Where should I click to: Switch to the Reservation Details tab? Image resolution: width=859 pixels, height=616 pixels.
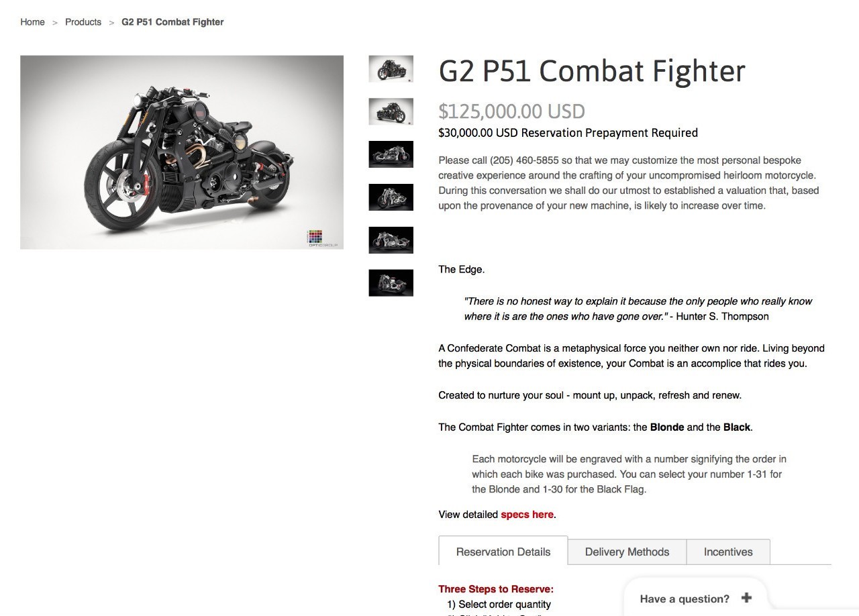pos(503,552)
